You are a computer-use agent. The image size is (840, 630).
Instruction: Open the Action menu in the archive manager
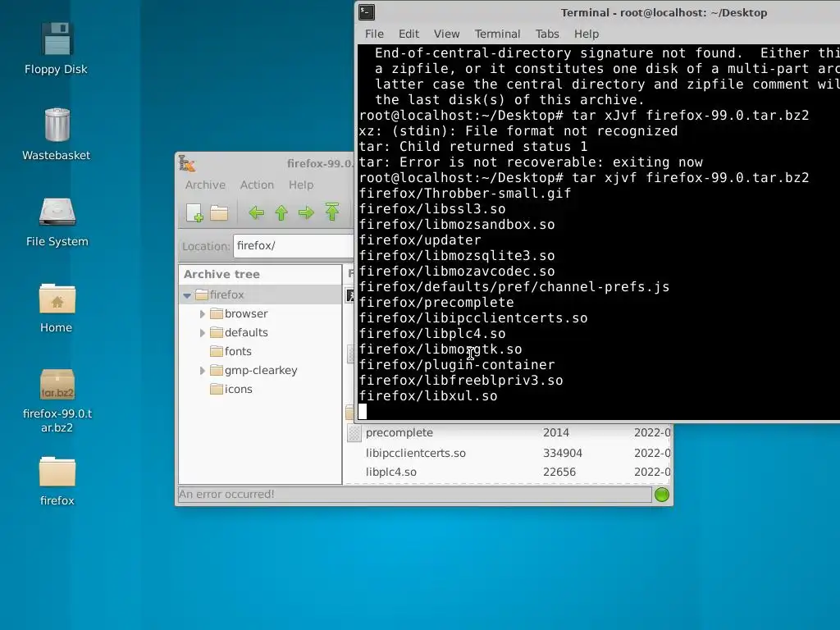point(257,185)
